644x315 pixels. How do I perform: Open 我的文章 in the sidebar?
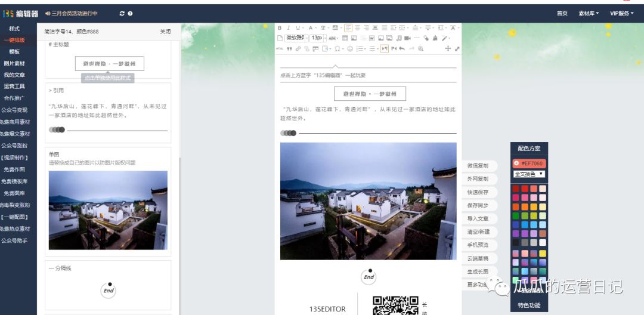coord(15,75)
